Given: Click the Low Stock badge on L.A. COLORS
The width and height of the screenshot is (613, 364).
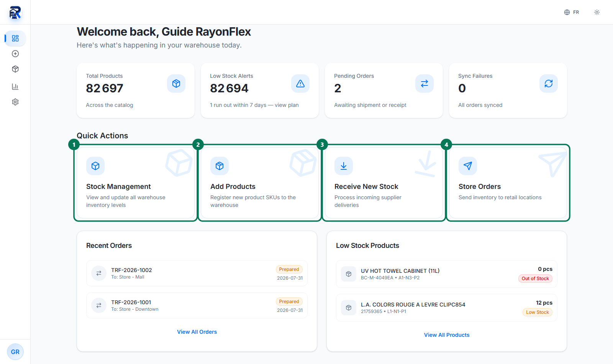Looking at the screenshot, I should click(538, 312).
